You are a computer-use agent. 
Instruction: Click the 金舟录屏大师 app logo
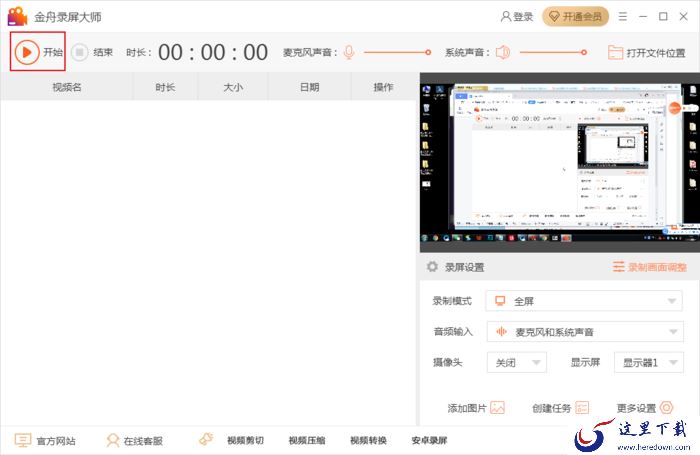17,17
